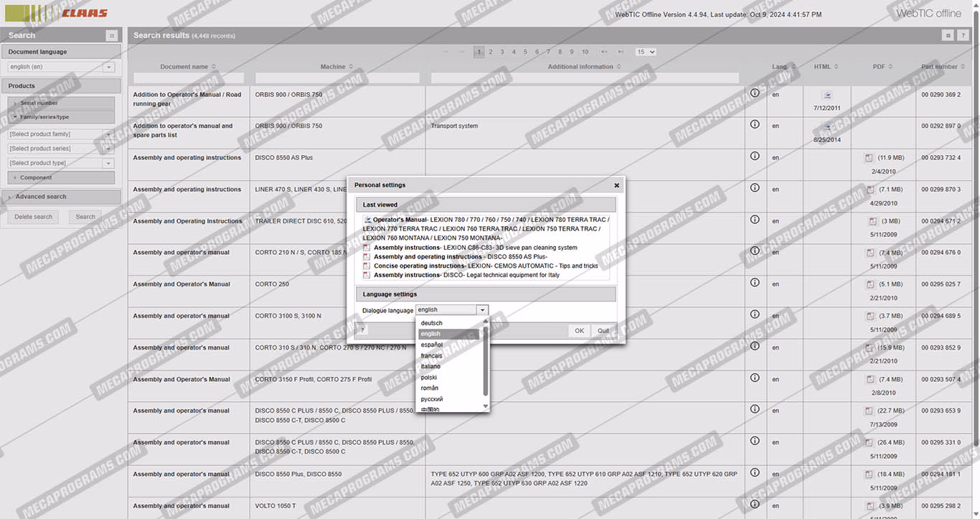980x519 pixels.
Task: Focus the Machine filter field
Action: (337, 78)
